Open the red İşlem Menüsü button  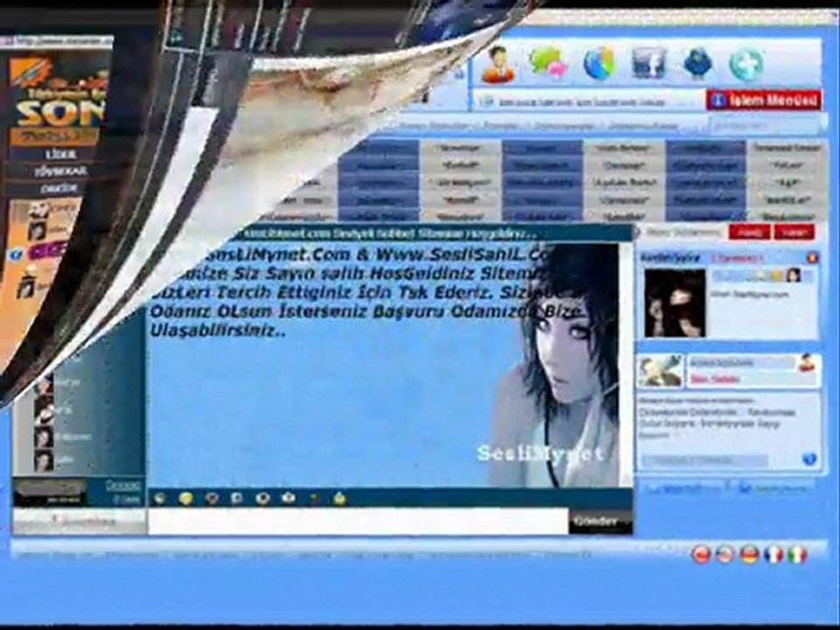[763, 100]
